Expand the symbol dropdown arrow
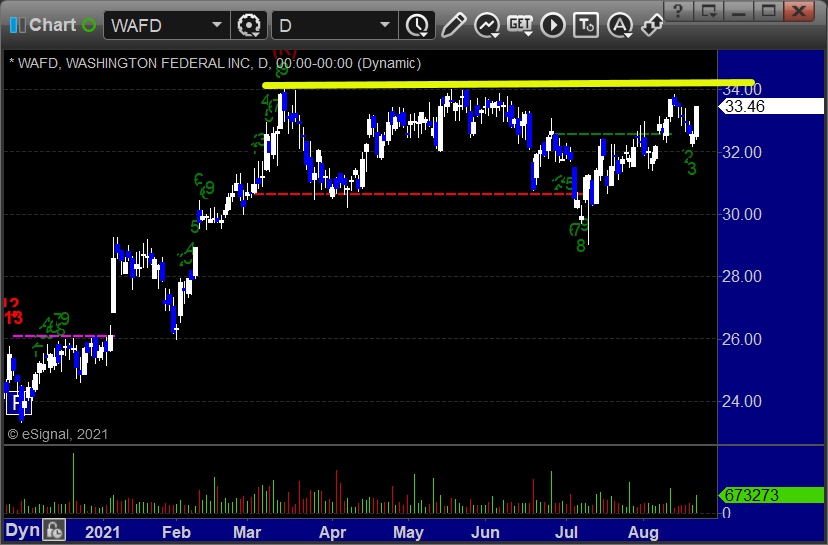This screenshot has width=828, height=545. [x=217, y=25]
